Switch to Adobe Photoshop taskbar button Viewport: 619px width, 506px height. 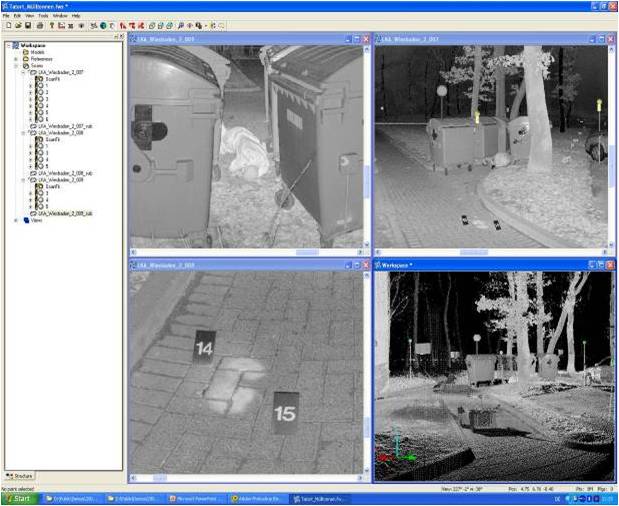(257, 499)
